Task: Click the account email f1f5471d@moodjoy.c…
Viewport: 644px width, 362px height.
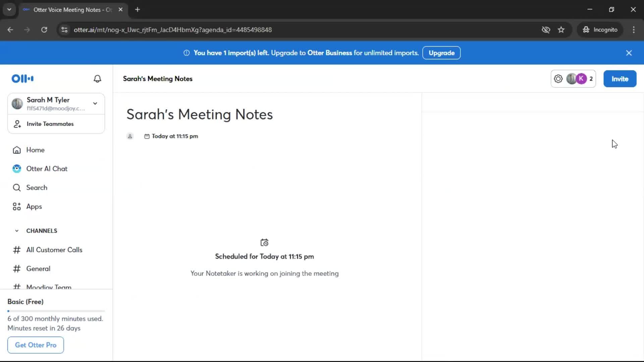Action: point(56,109)
